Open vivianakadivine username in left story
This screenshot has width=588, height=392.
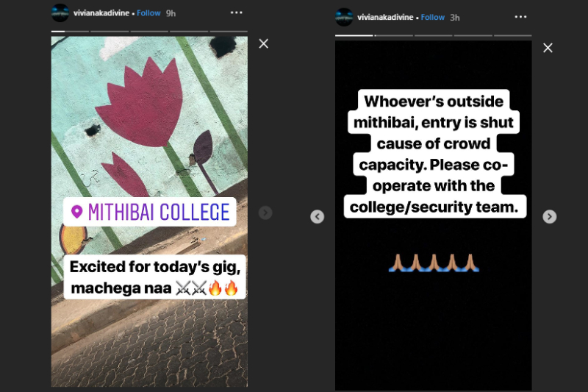pyautogui.click(x=101, y=13)
